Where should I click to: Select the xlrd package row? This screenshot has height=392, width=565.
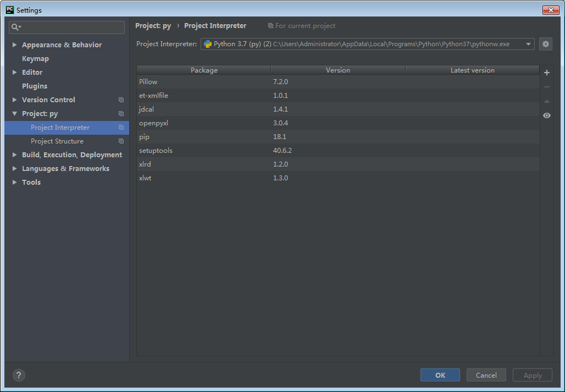[338, 164]
